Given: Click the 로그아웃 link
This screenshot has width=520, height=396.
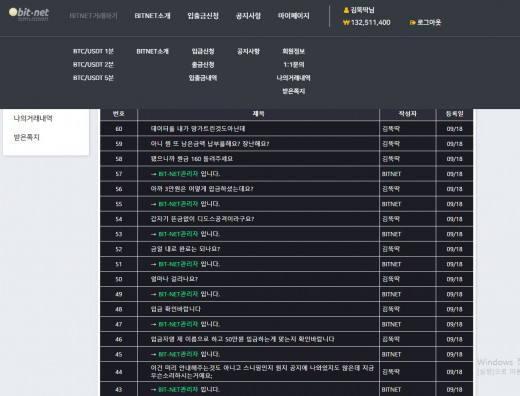Looking at the screenshot, I should (x=429, y=23).
